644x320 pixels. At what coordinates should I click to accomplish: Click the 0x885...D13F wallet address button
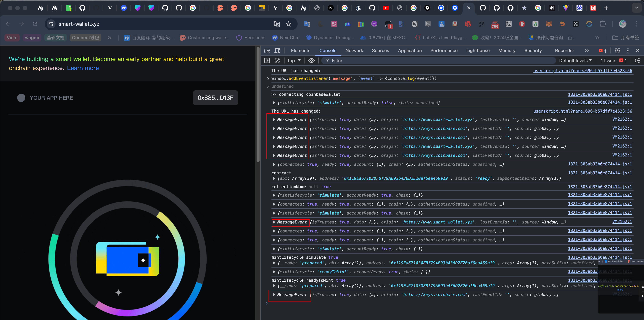pos(215,98)
